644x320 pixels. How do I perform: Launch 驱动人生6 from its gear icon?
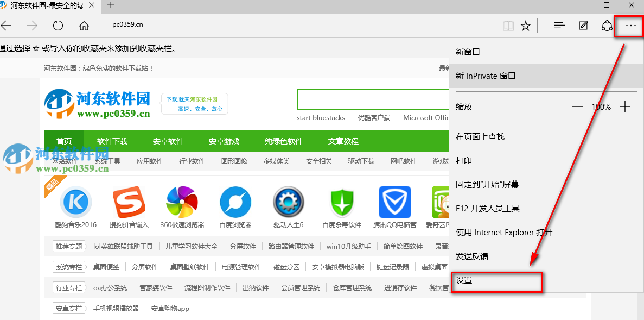(x=288, y=202)
